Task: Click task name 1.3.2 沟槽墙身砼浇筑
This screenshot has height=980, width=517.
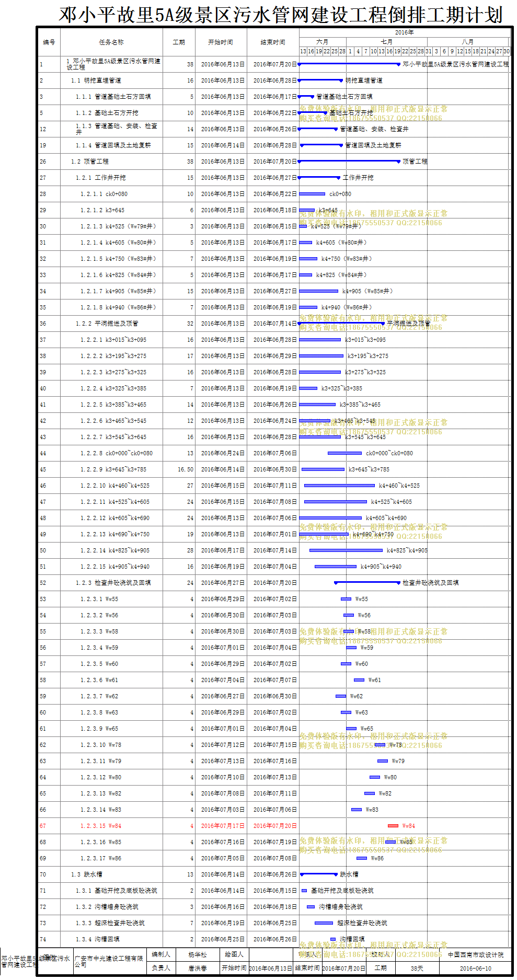Action: point(107,907)
